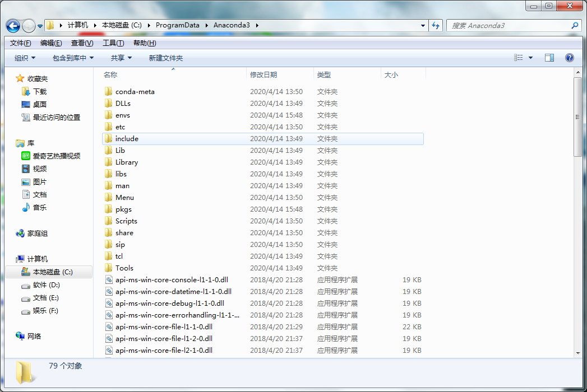Click the 文档 library icon

(x=25, y=194)
